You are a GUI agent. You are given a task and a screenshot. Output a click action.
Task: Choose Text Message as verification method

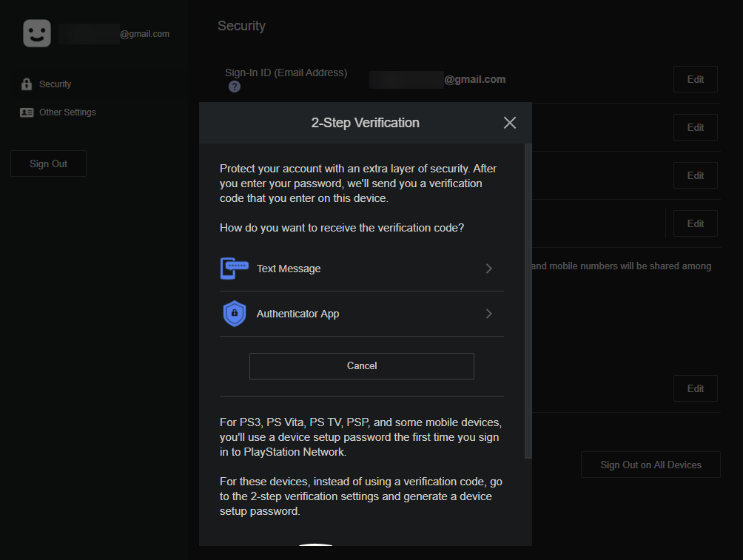[x=289, y=268]
